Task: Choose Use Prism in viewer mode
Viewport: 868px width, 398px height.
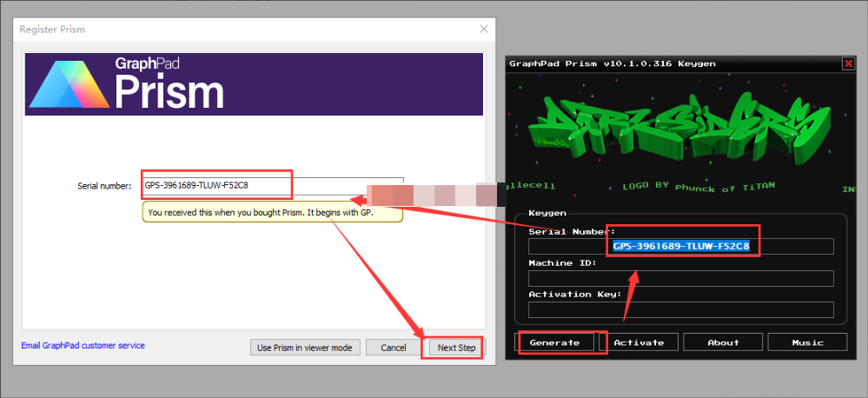Action: click(305, 348)
